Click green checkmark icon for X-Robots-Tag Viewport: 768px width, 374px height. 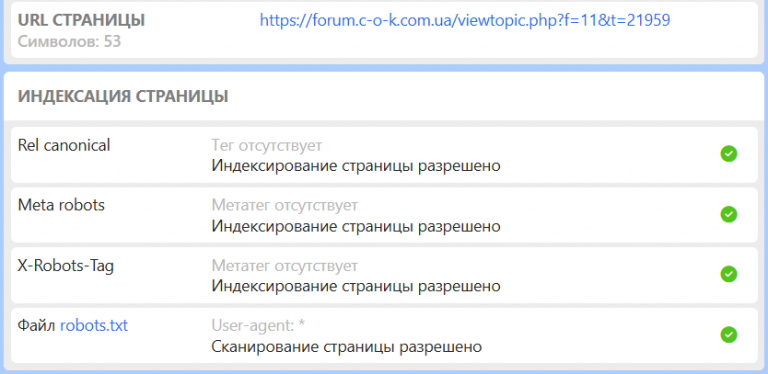click(x=729, y=274)
